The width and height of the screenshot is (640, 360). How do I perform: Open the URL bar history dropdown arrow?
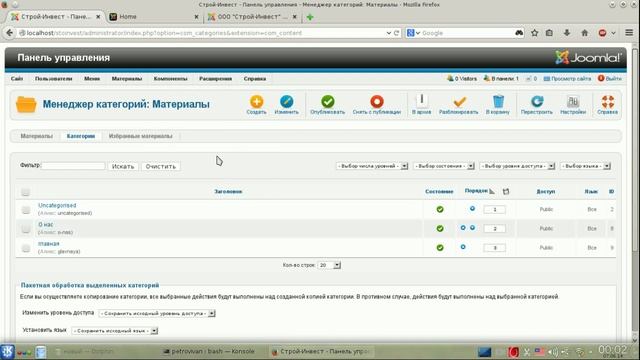tap(389, 33)
